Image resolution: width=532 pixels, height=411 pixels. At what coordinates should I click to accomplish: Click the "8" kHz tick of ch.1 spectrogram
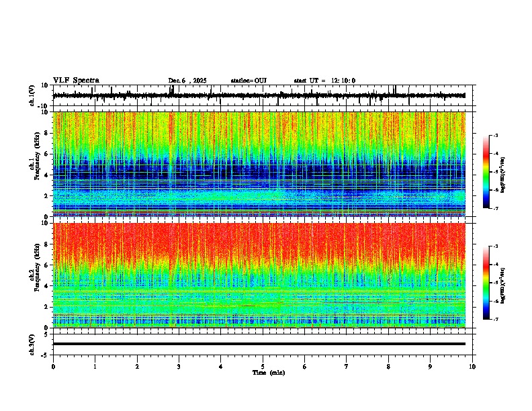click(x=47, y=133)
